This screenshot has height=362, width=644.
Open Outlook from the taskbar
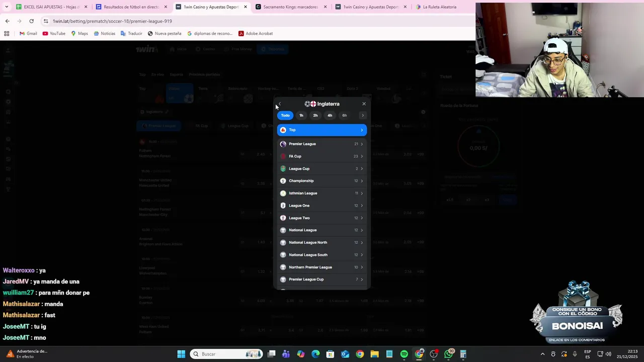[345, 354]
